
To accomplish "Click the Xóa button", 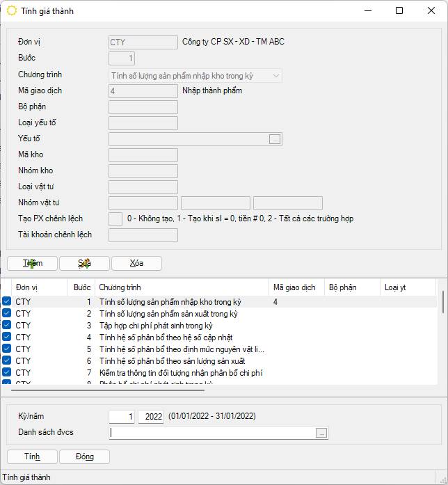I will (x=136, y=263).
